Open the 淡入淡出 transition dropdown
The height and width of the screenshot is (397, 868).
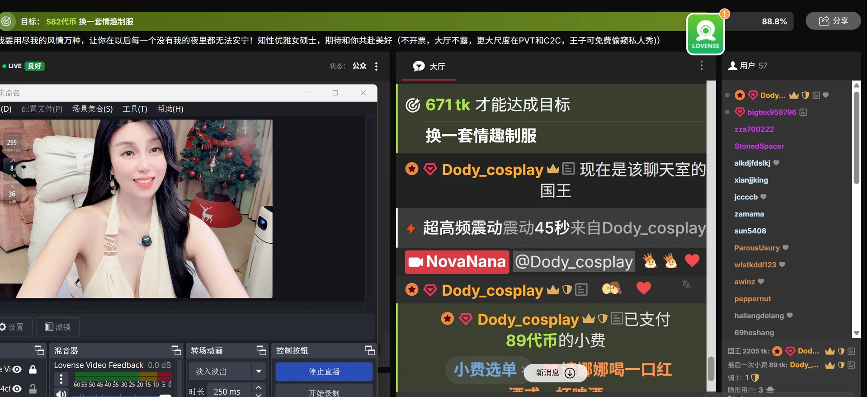(x=259, y=371)
